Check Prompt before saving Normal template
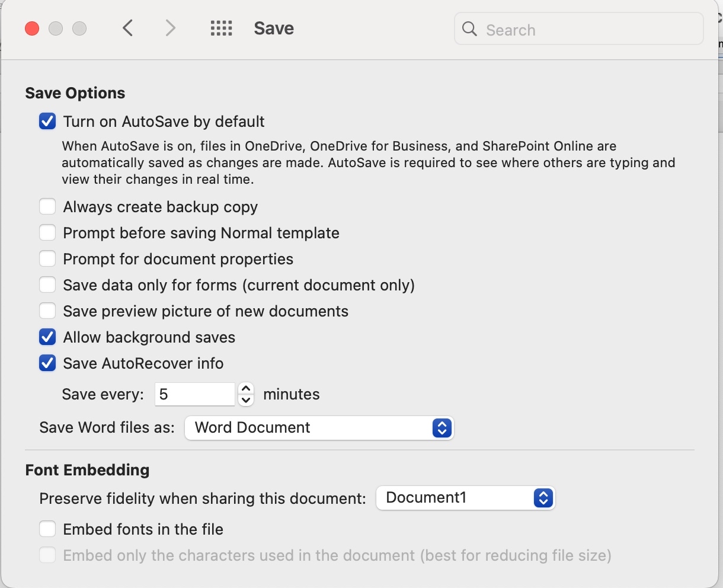 [47, 232]
